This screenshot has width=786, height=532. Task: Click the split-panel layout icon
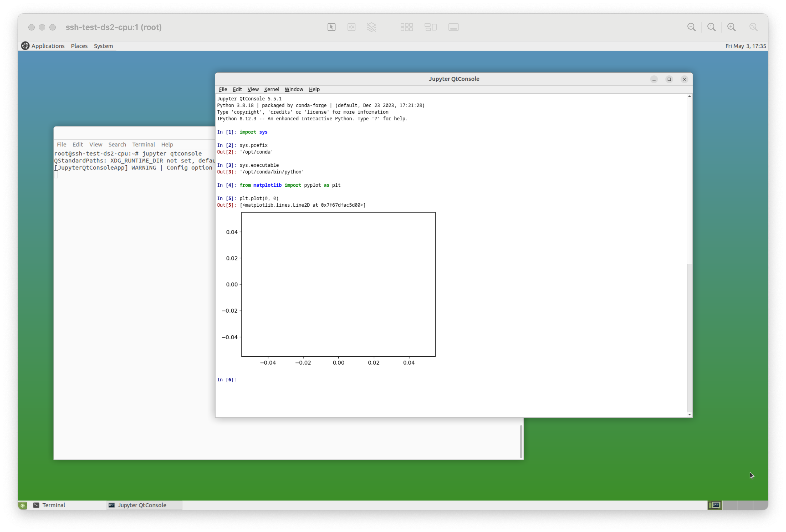tap(430, 27)
